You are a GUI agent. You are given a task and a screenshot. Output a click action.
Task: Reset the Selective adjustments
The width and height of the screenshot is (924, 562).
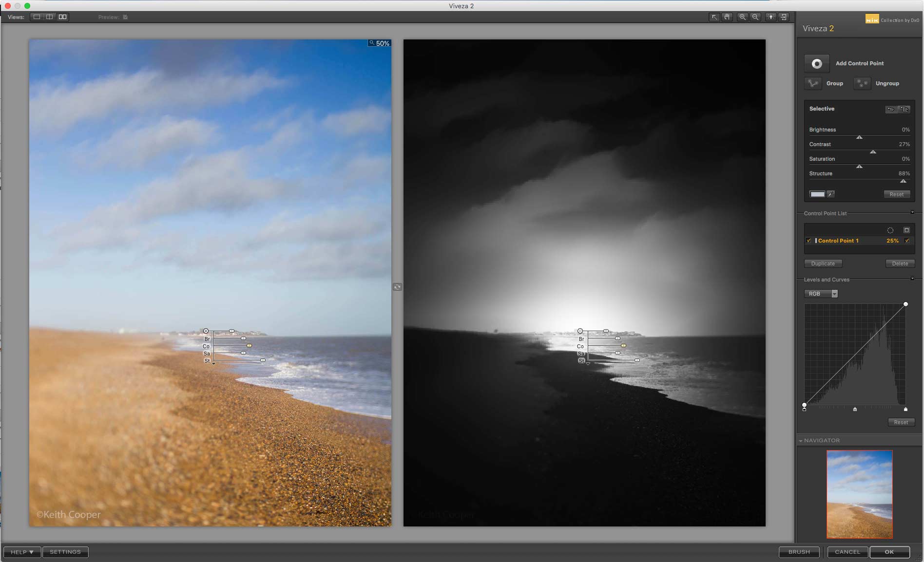tap(896, 194)
